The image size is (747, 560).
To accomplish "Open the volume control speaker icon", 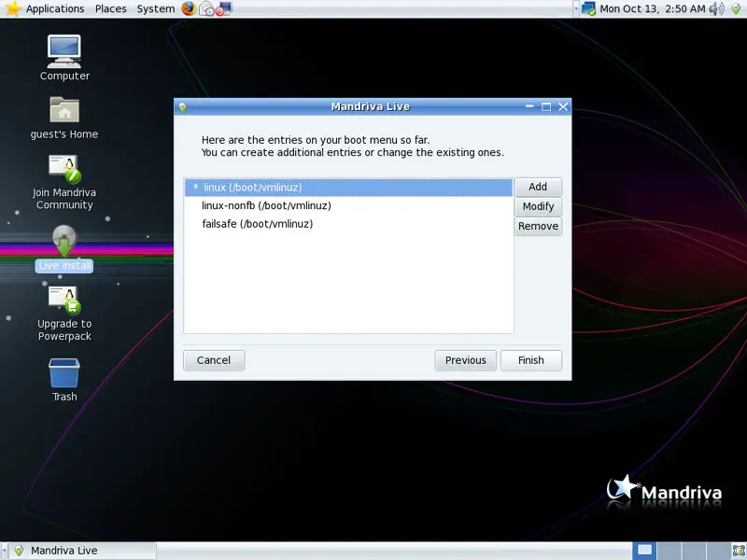I will pos(716,8).
